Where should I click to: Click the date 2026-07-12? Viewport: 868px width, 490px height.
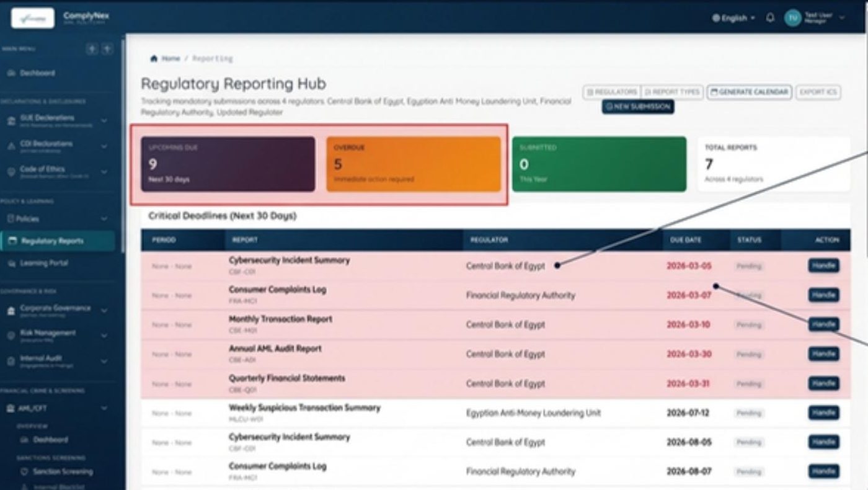coord(689,413)
